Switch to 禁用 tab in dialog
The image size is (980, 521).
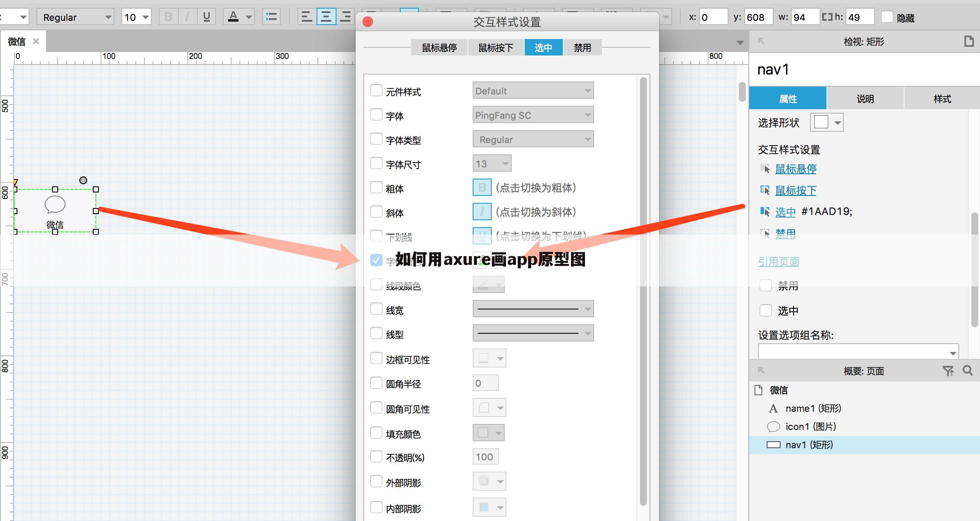(x=582, y=47)
